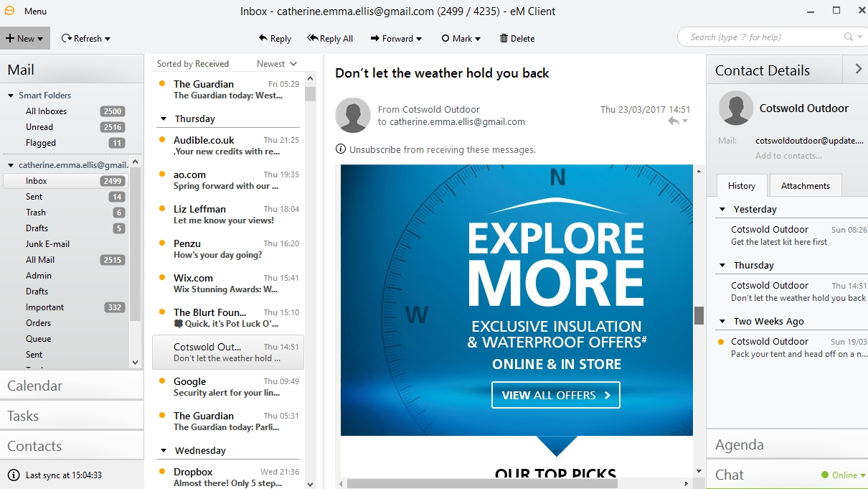Open the eM Client Menu logo
The height and width of the screenshot is (489, 868).
[x=10, y=11]
